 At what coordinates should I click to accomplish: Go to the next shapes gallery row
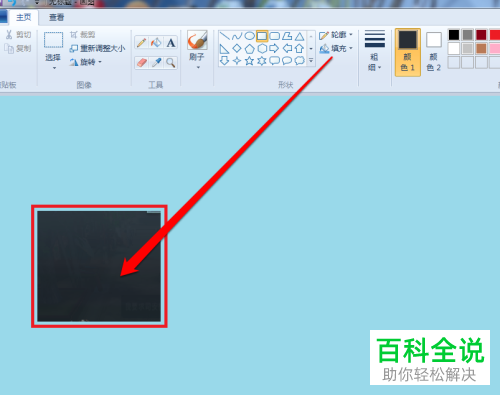pos(311,49)
